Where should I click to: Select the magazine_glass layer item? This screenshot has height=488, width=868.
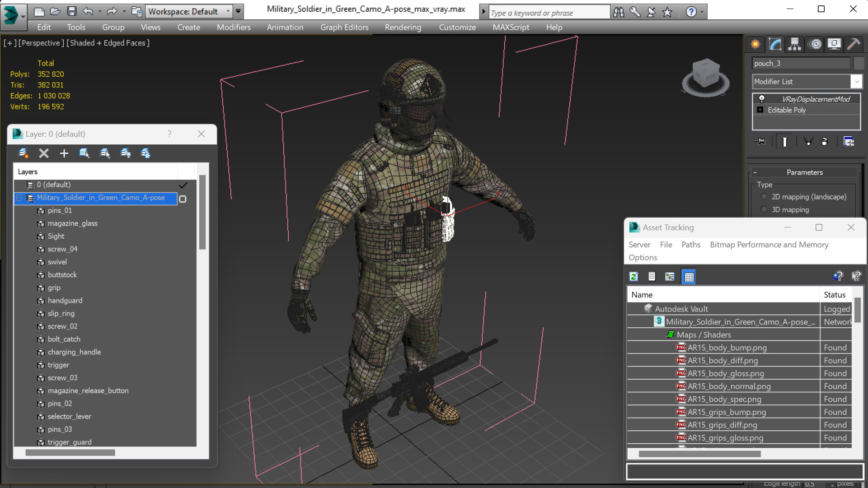coord(73,223)
